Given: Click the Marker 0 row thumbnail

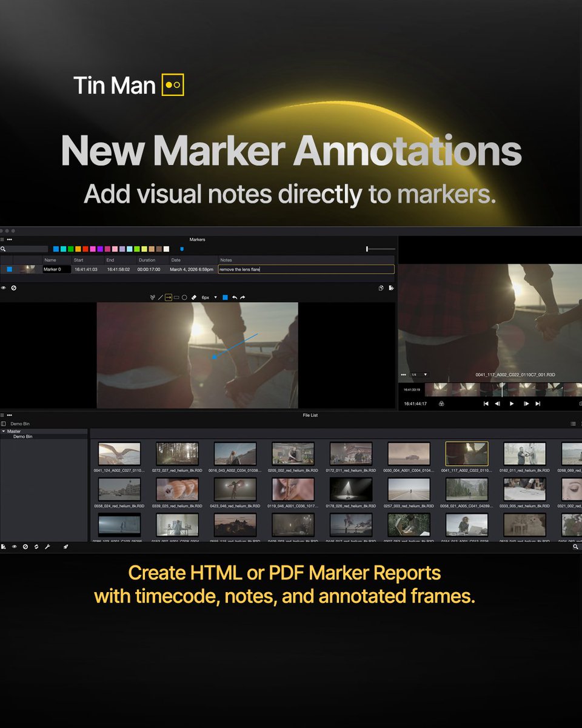Looking at the screenshot, I should pyautogui.click(x=28, y=269).
